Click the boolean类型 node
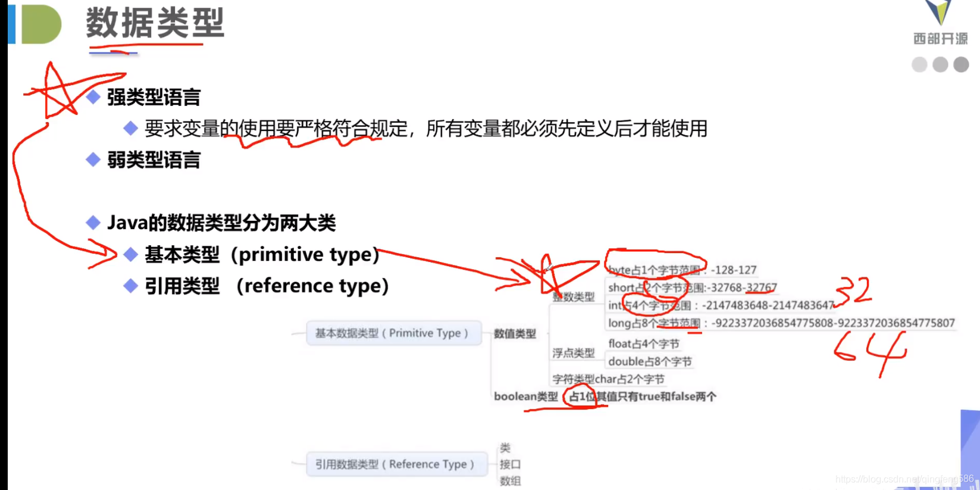The width and height of the screenshot is (980, 490). 526,397
